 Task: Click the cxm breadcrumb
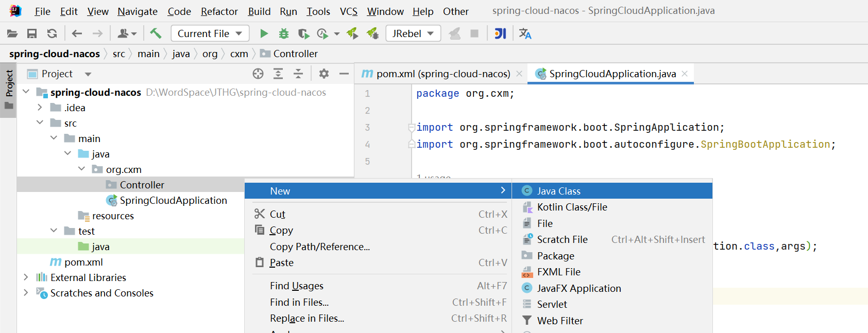coord(239,54)
